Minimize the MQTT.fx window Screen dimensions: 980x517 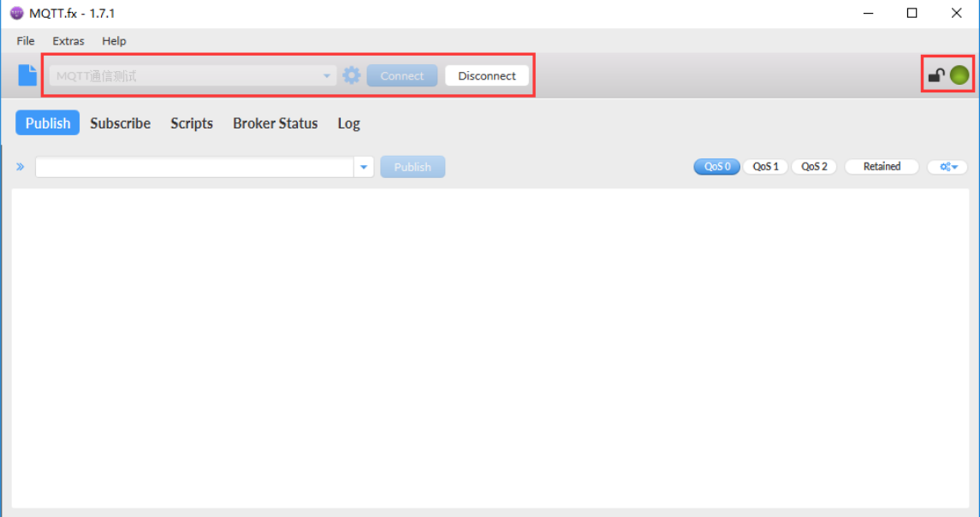868,13
